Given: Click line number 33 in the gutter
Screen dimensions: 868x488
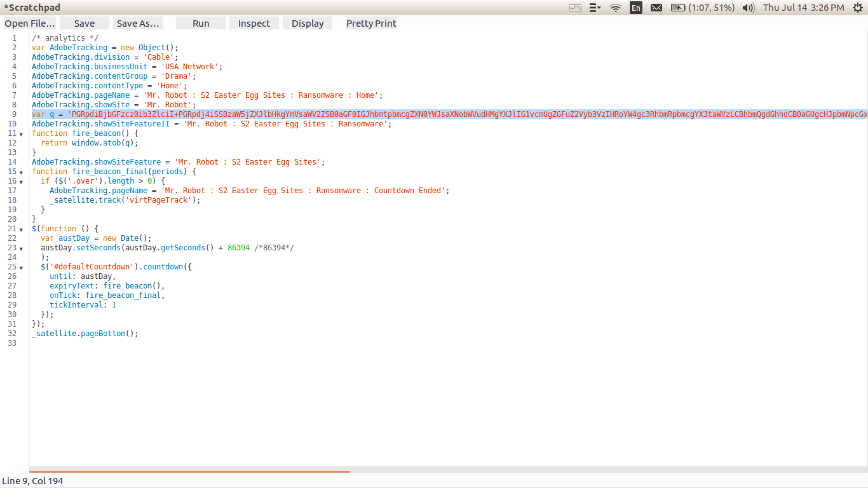Looking at the screenshot, I should coord(12,343).
